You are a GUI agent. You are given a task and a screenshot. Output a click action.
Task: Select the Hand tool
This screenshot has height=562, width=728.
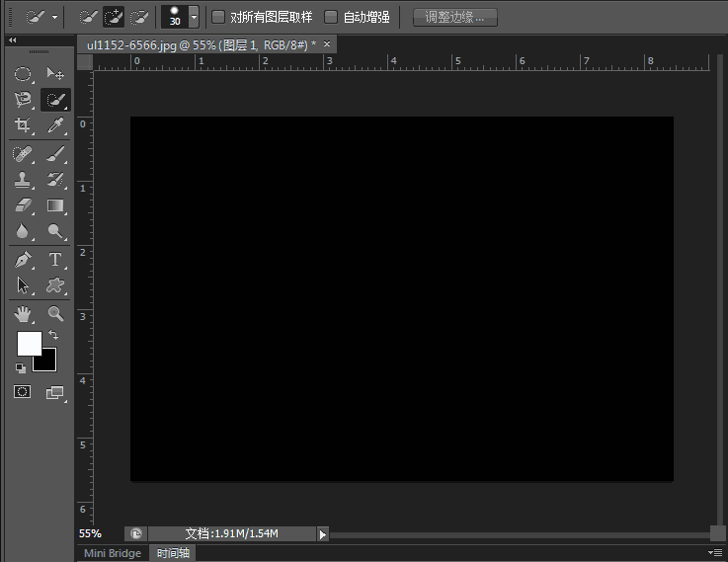23,314
